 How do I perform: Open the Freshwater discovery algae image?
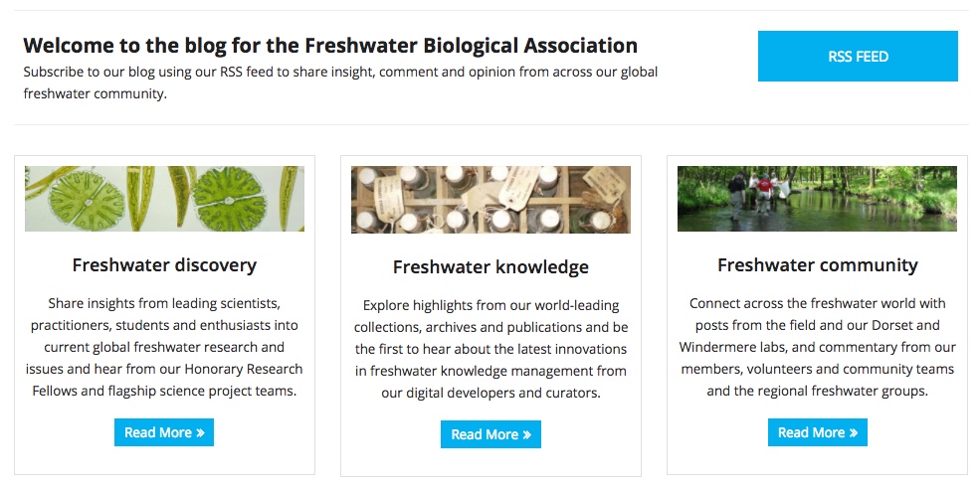(164, 199)
